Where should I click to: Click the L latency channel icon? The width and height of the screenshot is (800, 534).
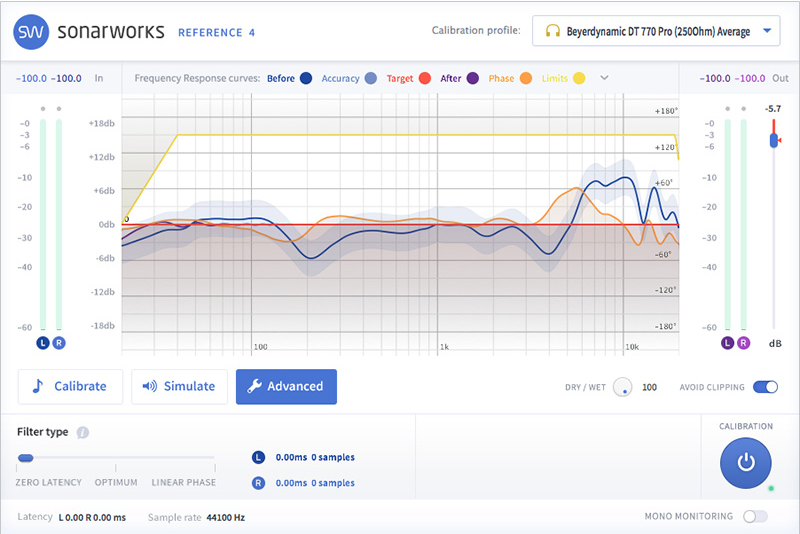[259, 457]
